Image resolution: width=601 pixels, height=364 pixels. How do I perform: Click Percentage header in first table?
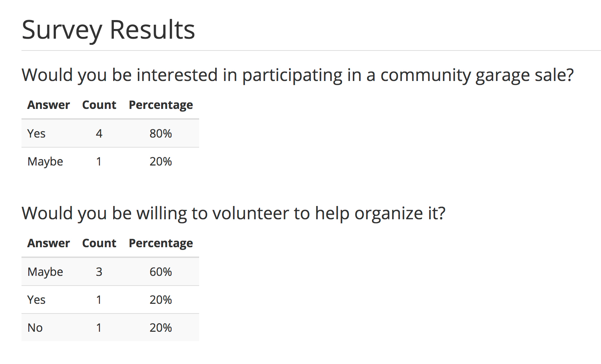(x=161, y=105)
